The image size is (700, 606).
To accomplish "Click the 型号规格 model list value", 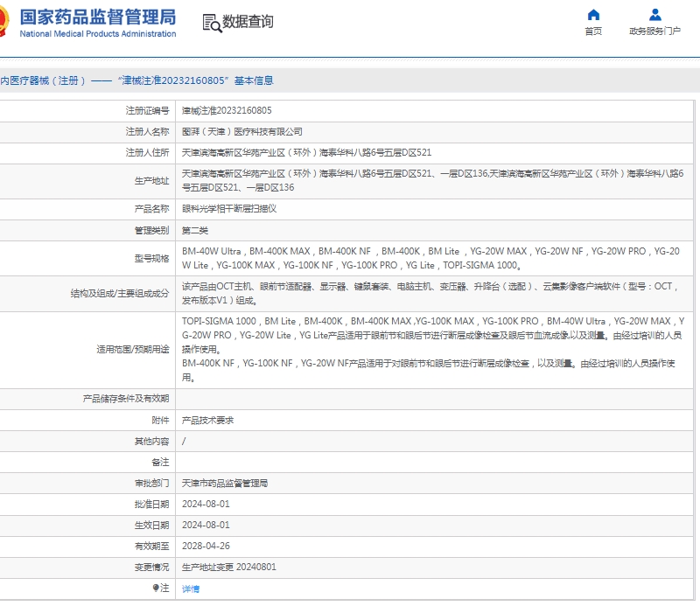I will 430,258.
